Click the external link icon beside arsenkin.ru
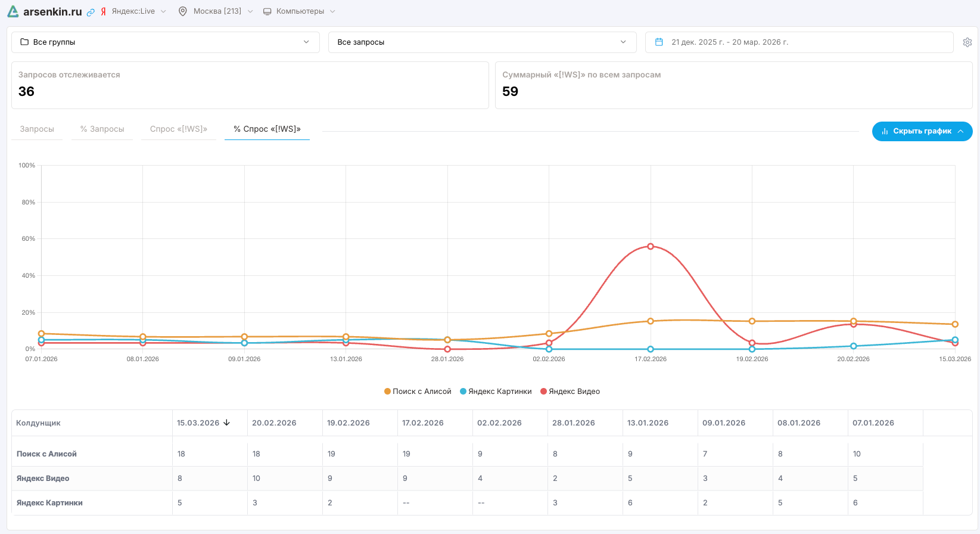 point(91,12)
